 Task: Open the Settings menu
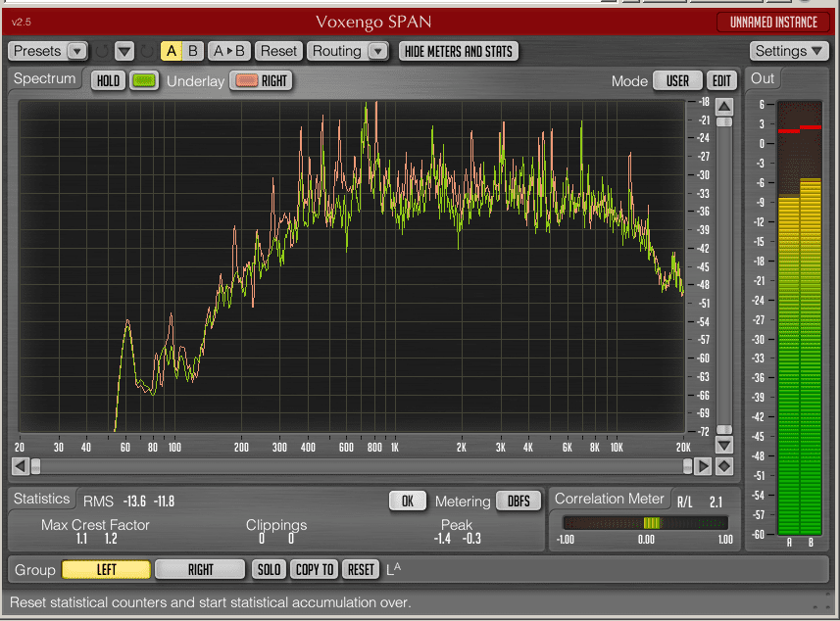tap(789, 51)
